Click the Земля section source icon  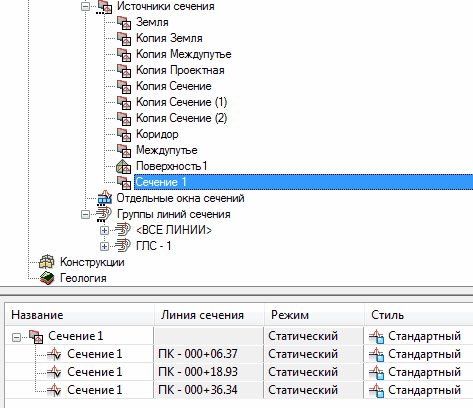(124, 22)
